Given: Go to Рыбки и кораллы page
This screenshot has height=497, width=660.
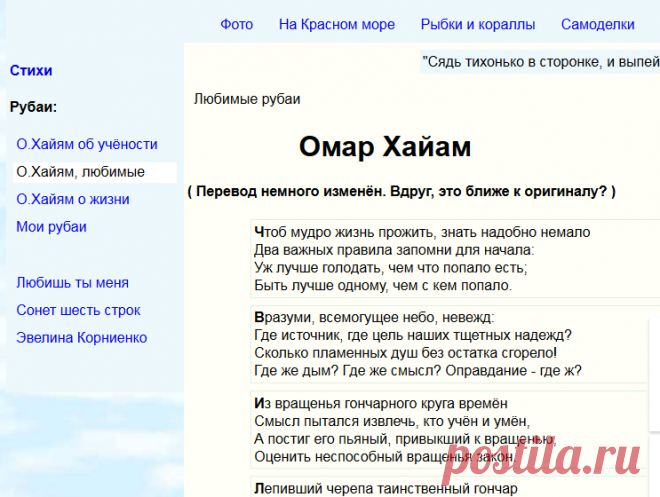Looking at the screenshot, I should coord(478,24).
